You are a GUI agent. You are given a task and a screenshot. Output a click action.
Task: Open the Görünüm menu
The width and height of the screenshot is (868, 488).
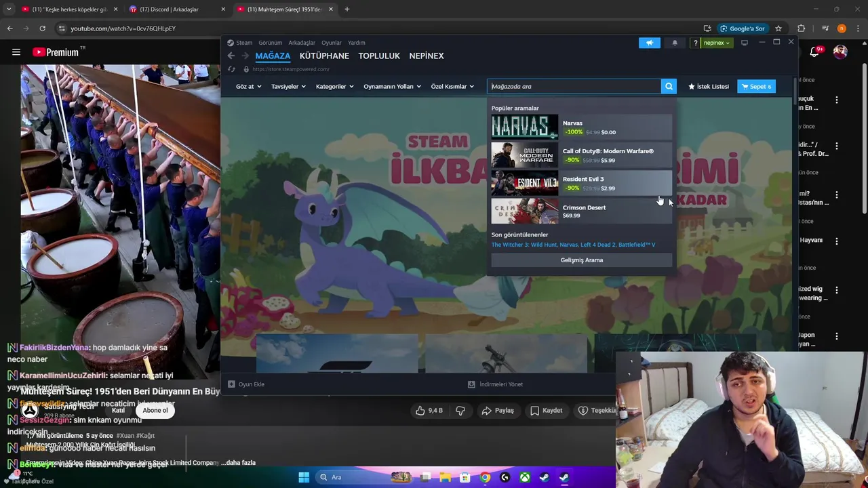tap(270, 43)
